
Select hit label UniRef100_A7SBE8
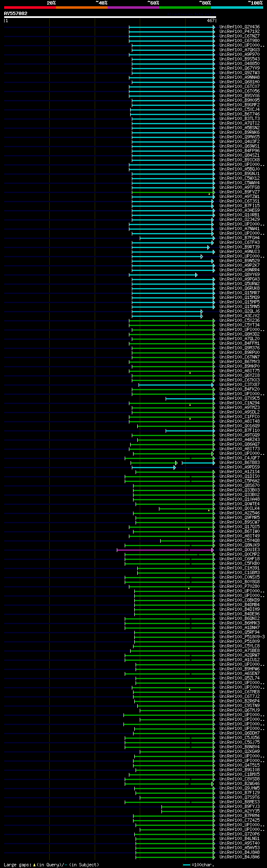239,651
